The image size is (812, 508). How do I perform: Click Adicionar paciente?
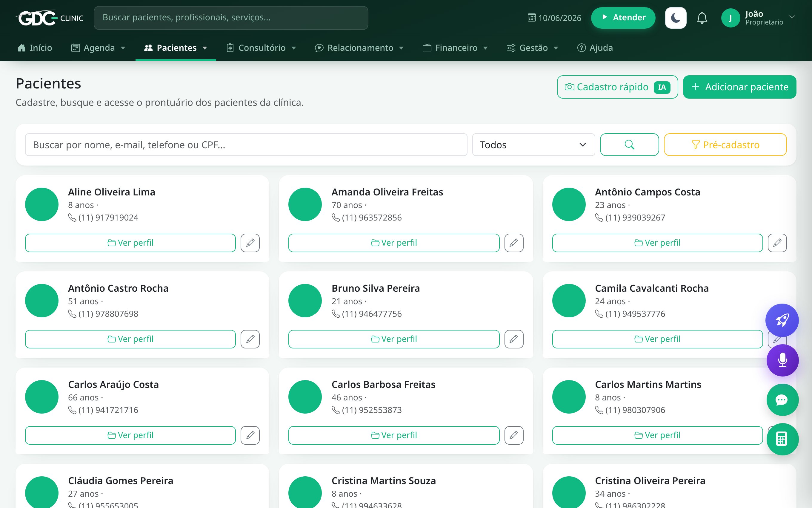click(x=739, y=87)
